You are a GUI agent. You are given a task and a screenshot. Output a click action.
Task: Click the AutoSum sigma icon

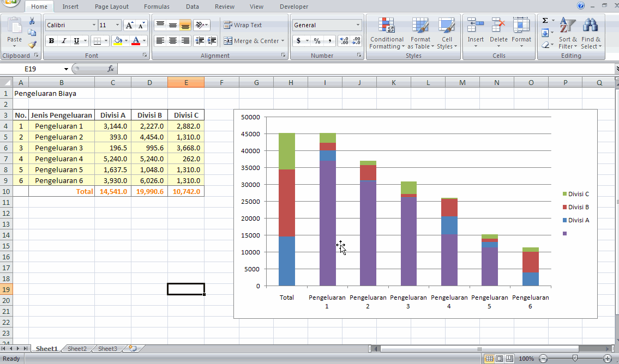coord(545,21)
